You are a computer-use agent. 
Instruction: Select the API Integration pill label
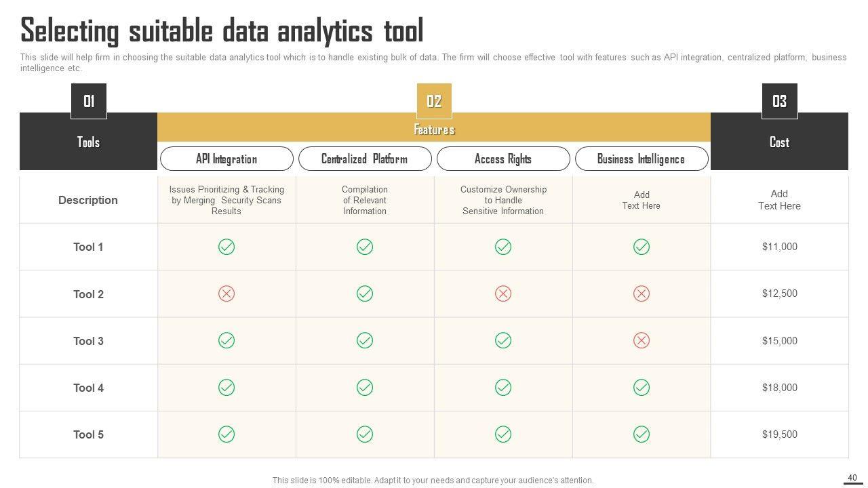coord(226,159)
